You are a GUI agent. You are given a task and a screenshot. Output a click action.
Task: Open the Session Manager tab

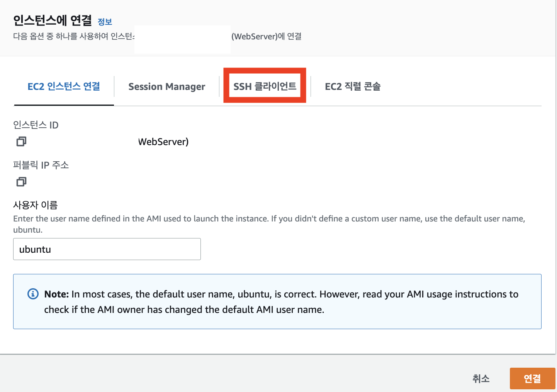pyautogui.click(x=167, y=86)
